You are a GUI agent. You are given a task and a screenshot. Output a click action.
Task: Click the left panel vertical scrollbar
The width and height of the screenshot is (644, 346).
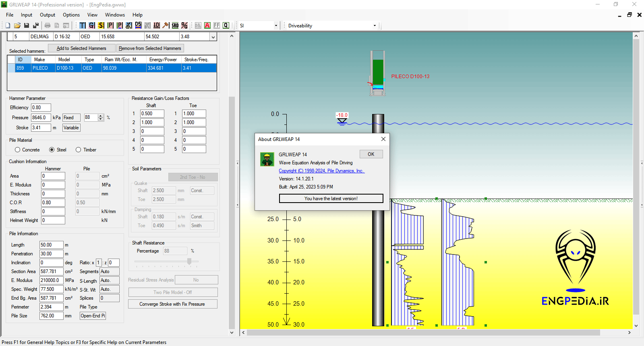[x=232, y=213]
